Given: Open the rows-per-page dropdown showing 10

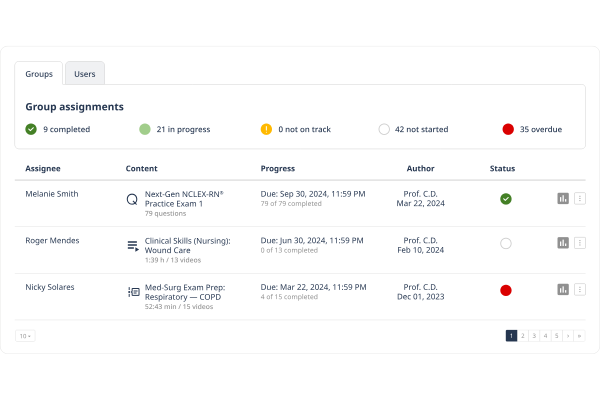Looking at the screenshot, I should [x=25, y=336].
